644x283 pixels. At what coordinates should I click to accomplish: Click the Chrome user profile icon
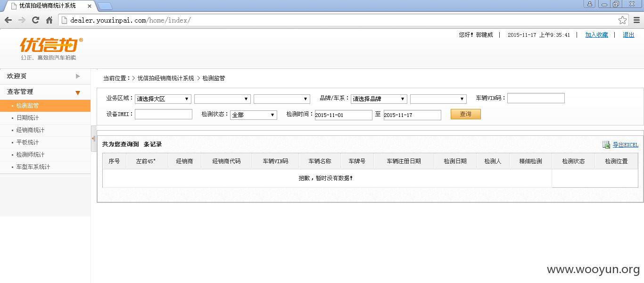(590, 4)
